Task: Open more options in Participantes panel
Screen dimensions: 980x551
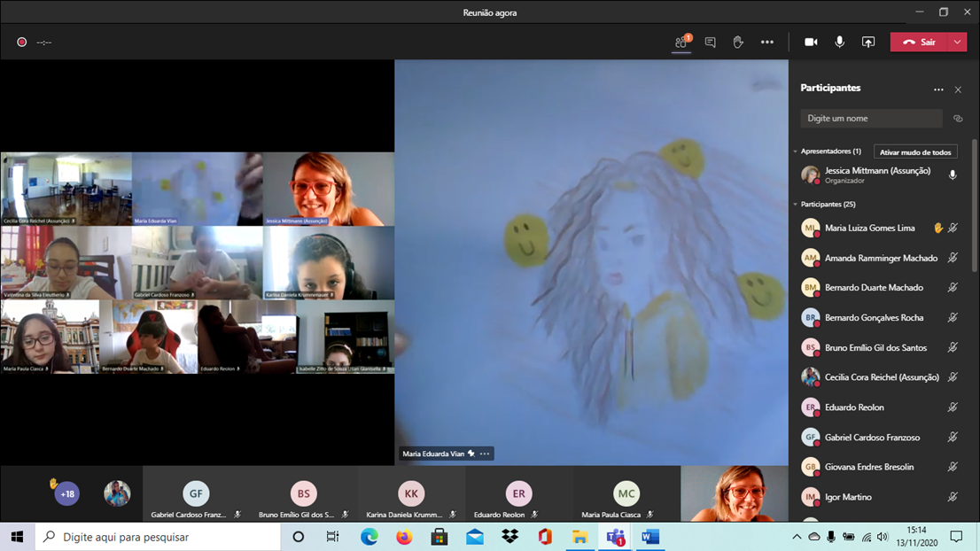Action: click(x=938, y=89)
